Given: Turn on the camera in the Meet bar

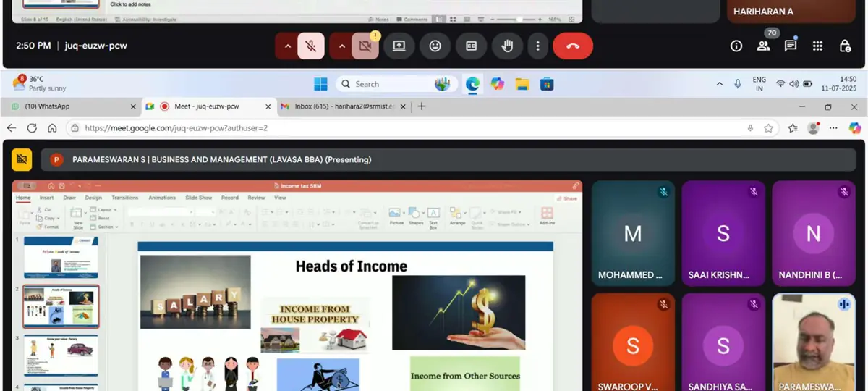Looking at the screenshot, I should coord(365,46).
